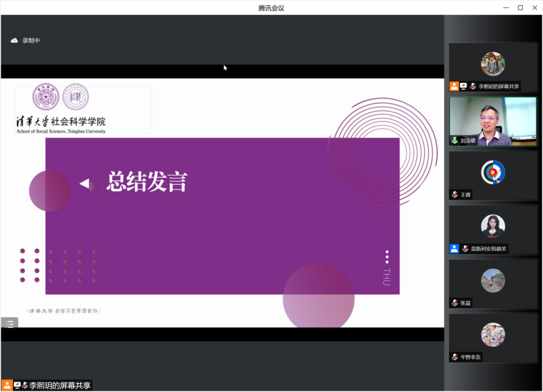Click the muted mic icon beside 莫斯科安润德芙
543x392 pixels.
465,249
